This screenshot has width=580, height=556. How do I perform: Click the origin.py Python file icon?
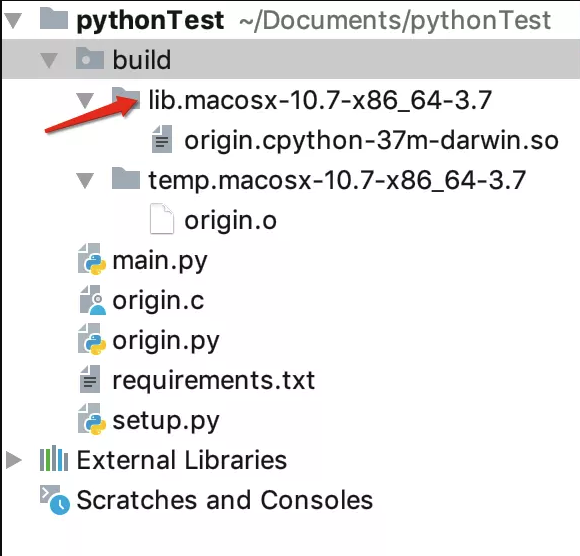(92, 339)
